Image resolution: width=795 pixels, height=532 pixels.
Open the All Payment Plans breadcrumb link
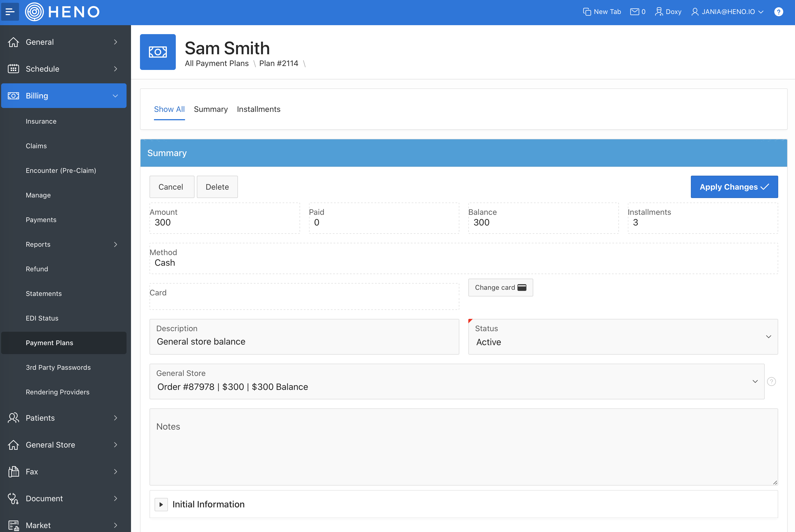(x=217, y=63)
